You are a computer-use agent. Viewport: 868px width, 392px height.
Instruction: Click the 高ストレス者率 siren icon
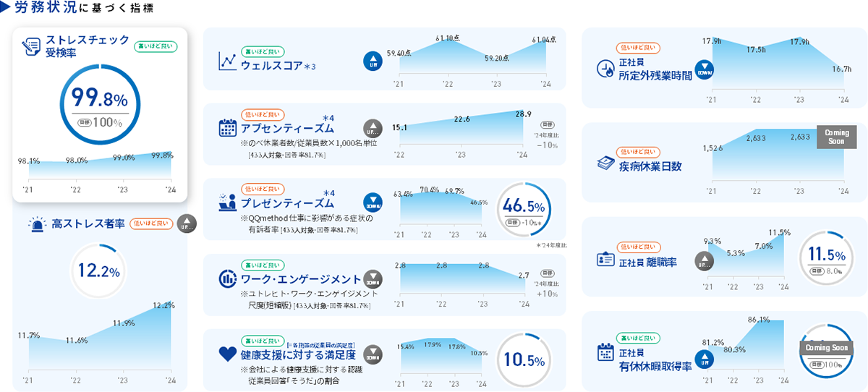tap(35, 224)
